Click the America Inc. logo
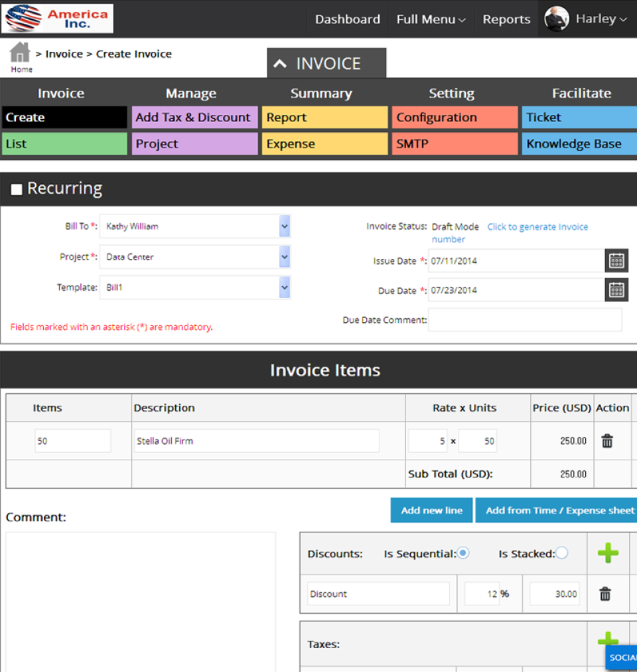Image resolution: width=637 pixels, height=672 pixels. [x=58, y=19]
